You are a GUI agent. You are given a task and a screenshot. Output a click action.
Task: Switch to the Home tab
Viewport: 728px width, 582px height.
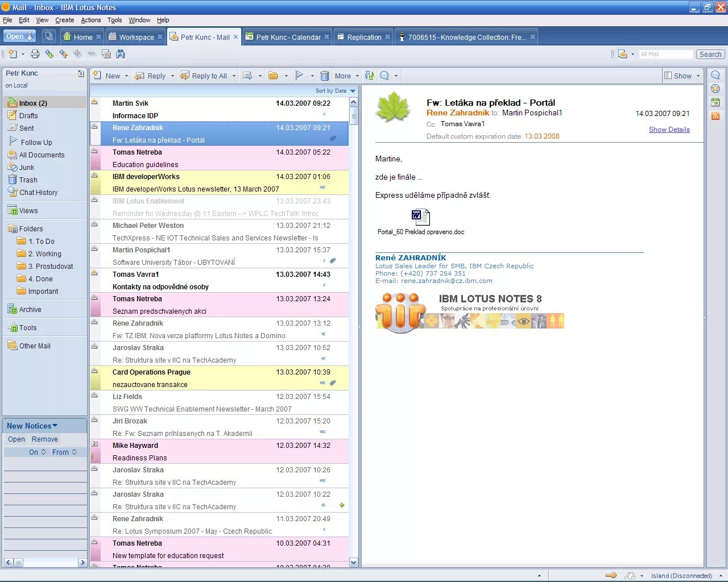[82, 37]
